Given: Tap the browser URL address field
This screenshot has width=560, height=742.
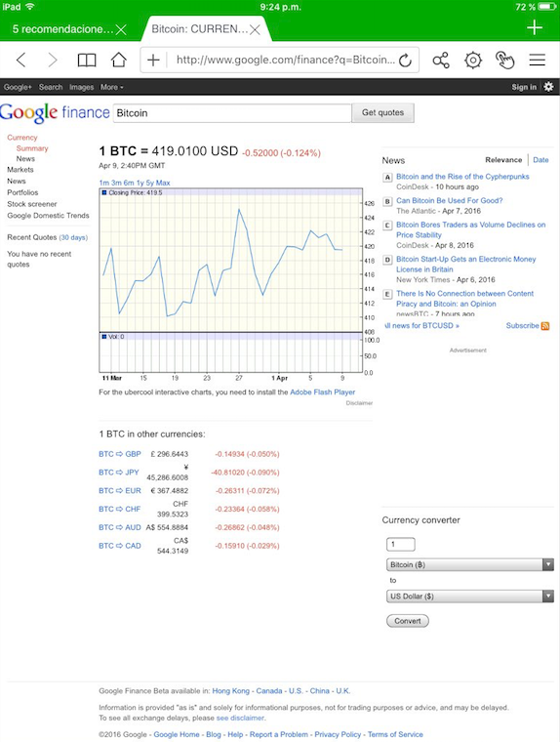Looking at the screenshot, I should pos(286,61).
